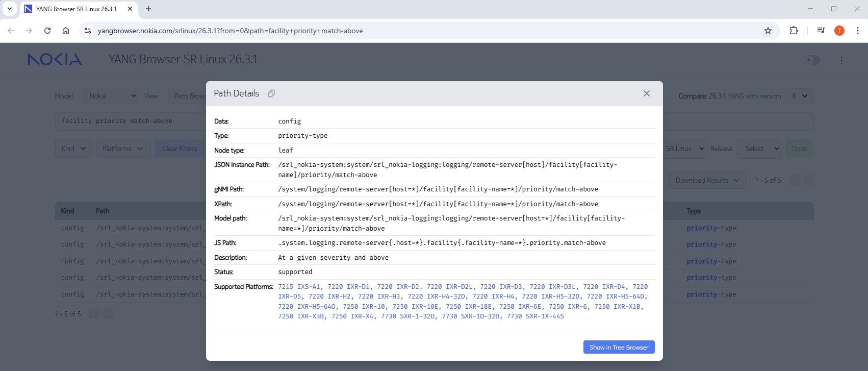Click the Status value supported

coord(295,272)
